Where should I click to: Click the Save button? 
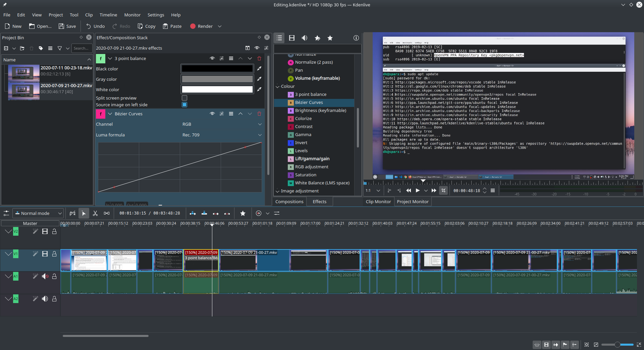click(67, 26)
